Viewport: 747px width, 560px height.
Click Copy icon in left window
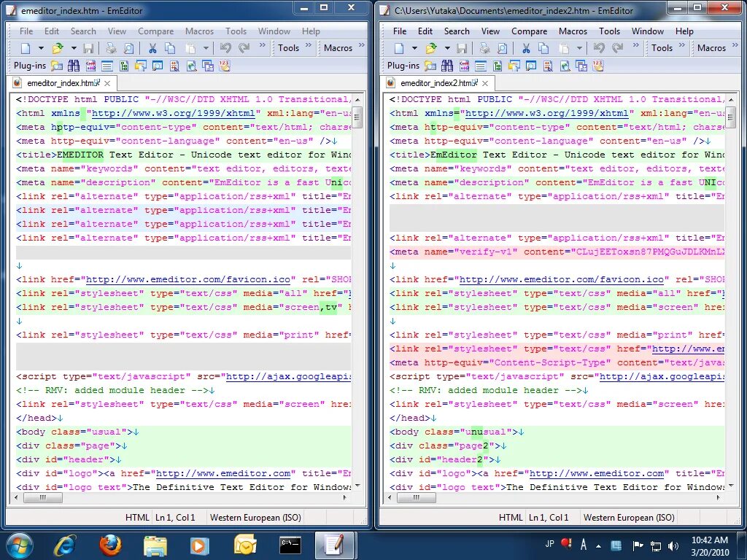(x=170, y=47)
